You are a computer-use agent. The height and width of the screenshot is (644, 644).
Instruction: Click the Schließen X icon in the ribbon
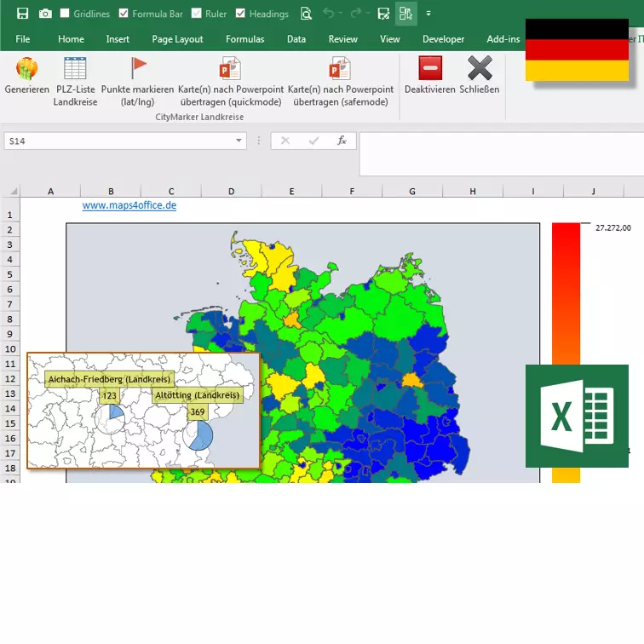[480, 68]
